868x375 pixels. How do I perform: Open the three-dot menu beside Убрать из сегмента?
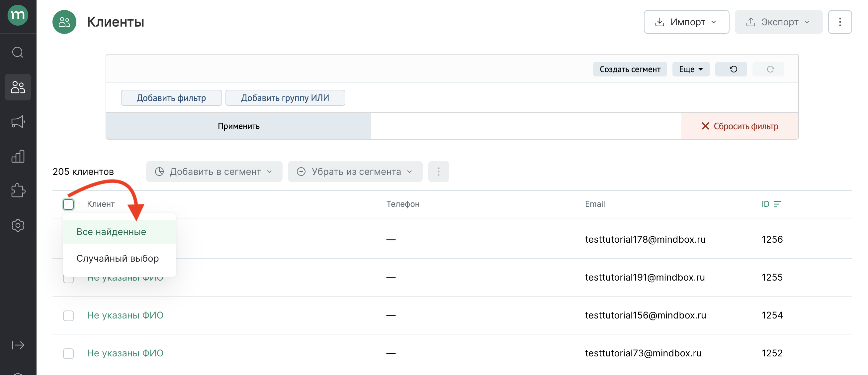pos(438,172)
